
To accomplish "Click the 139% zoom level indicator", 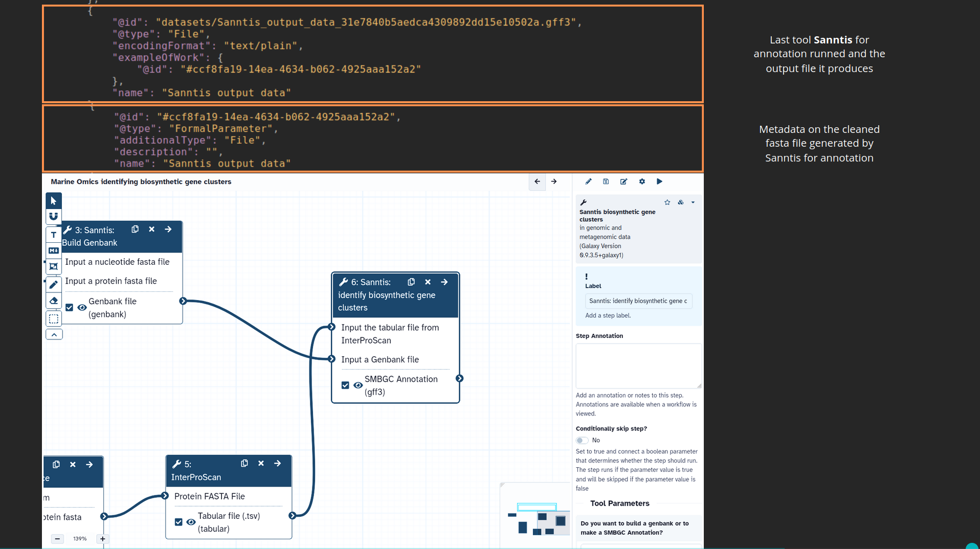I will [x=80, y=539].
